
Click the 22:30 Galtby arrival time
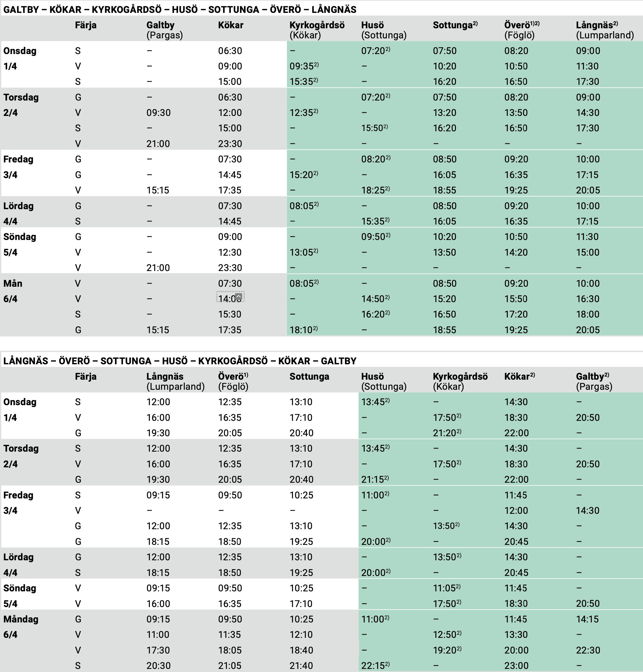(588, 650)
